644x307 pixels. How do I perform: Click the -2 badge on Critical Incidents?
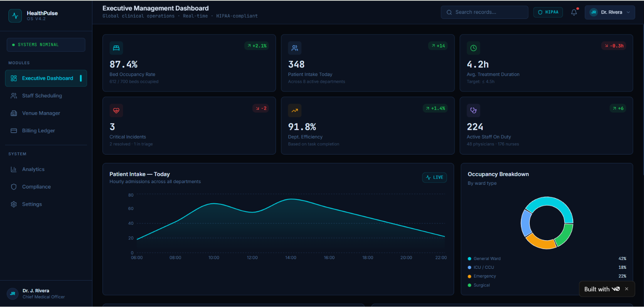(x=261, y=108)
